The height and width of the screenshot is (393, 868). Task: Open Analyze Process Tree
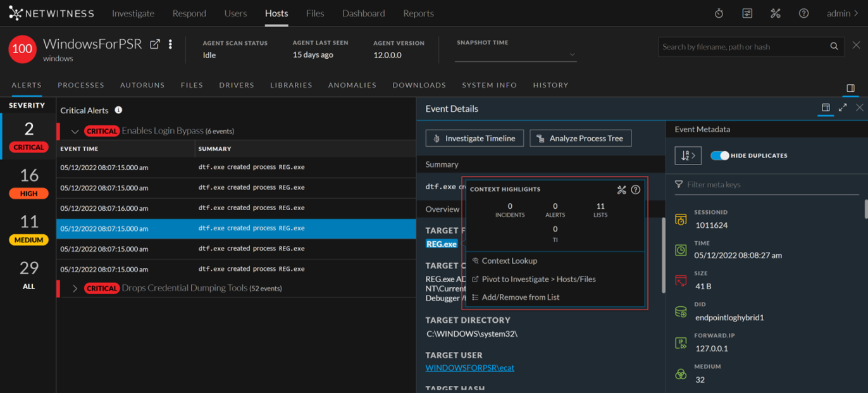580,138
